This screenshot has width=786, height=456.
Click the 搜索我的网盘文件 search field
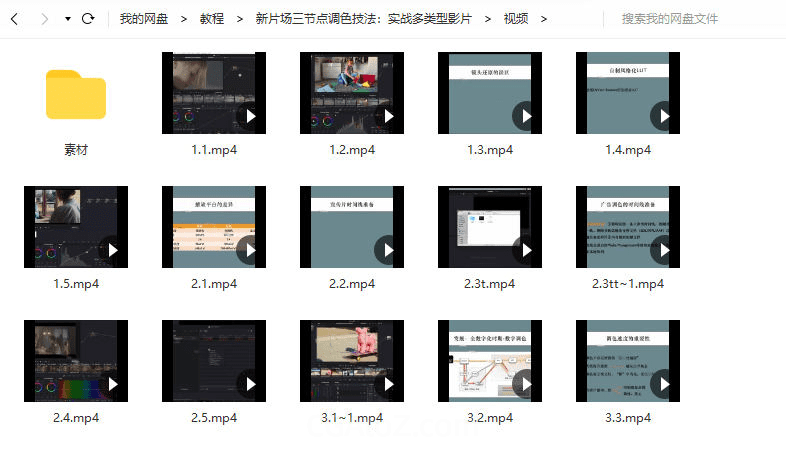pos(690,19)
